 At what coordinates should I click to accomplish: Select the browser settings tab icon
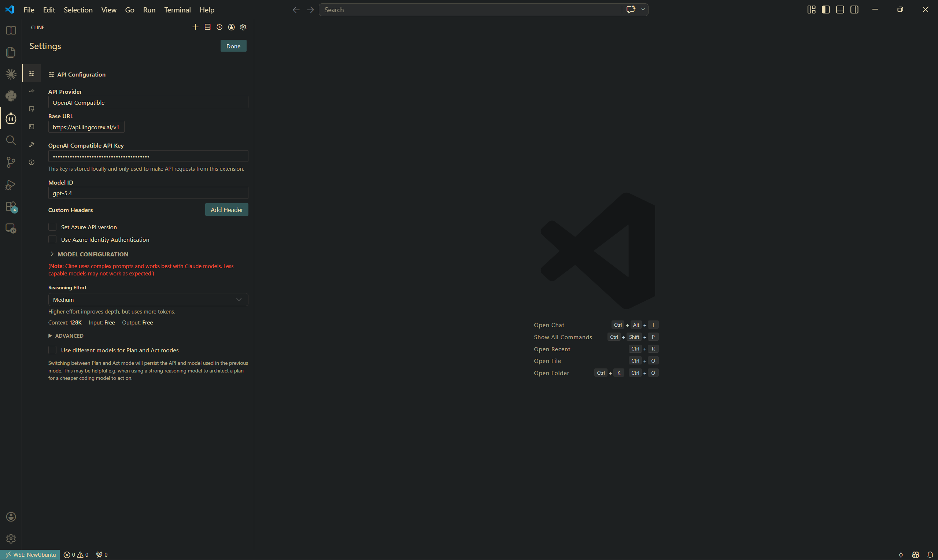point(32,109)
